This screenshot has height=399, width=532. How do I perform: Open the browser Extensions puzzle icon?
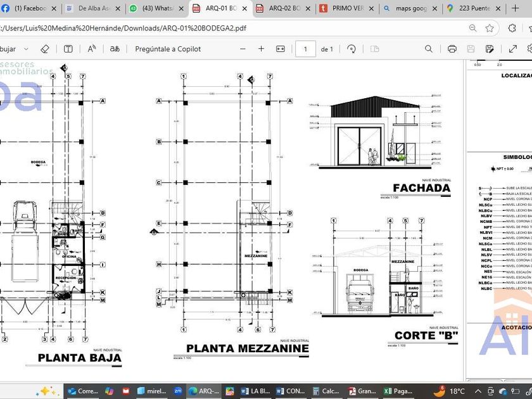[512, 28]
